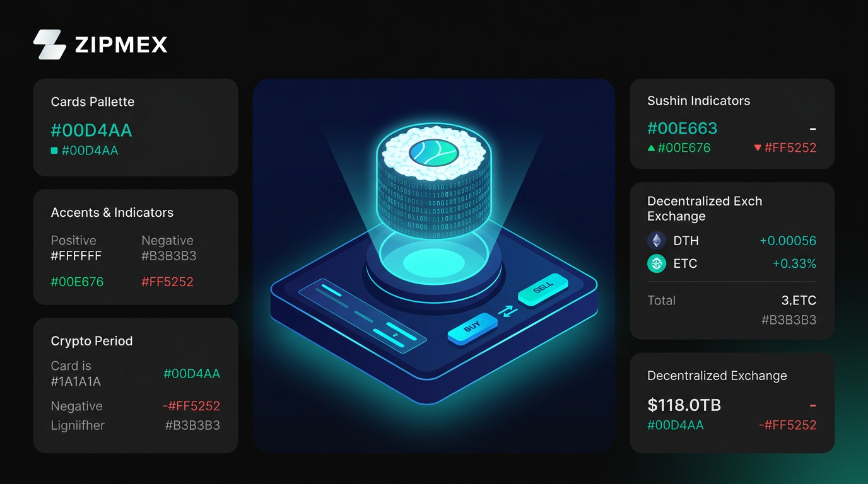Click the ETC green coin icon

click(x=657, y=263)
